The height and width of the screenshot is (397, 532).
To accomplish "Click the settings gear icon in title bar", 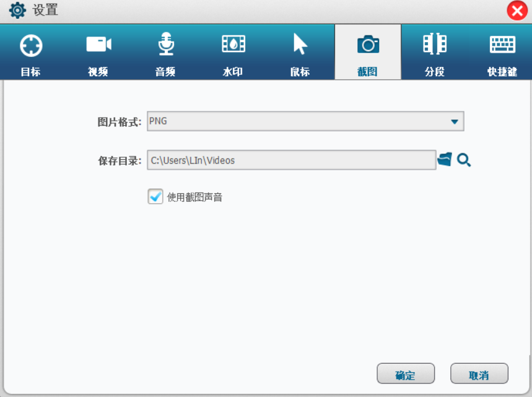I will tap(17, 10).
